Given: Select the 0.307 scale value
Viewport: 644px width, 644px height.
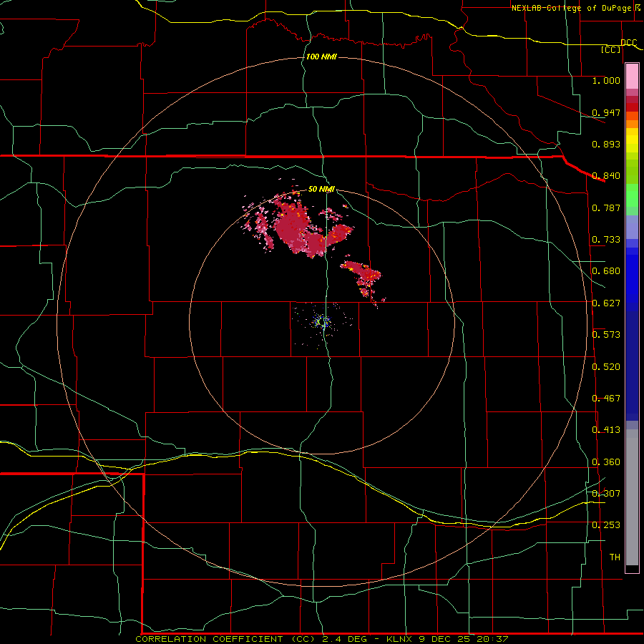Looking at the screenshot, I should click(606, 494).
